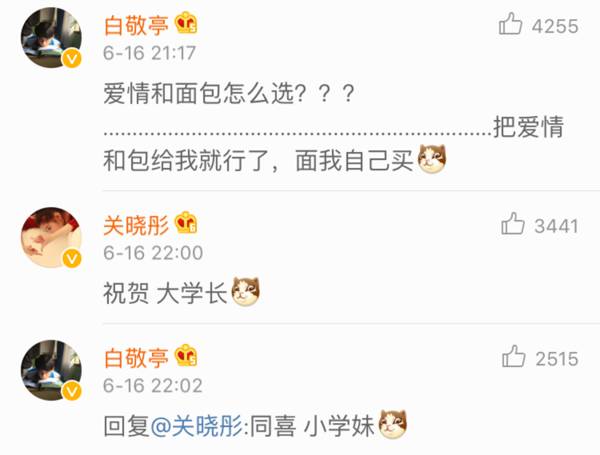Open 关晓彤's profile avatar

[51, 238]
